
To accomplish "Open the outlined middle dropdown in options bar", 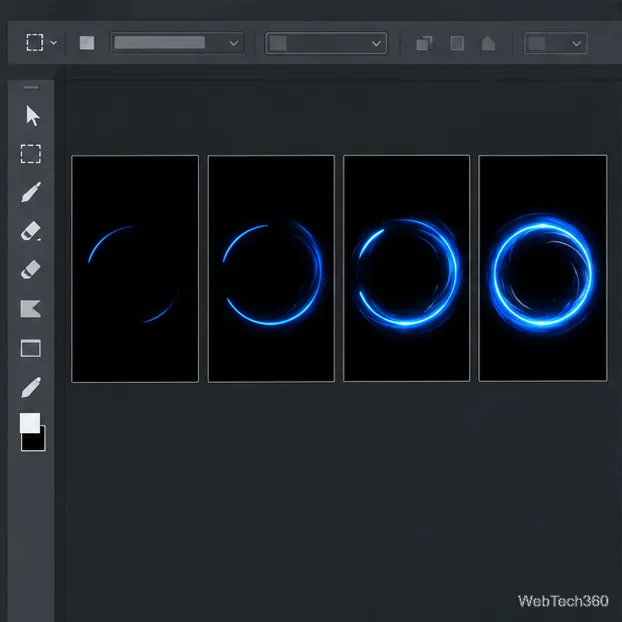I will [326, 43].
